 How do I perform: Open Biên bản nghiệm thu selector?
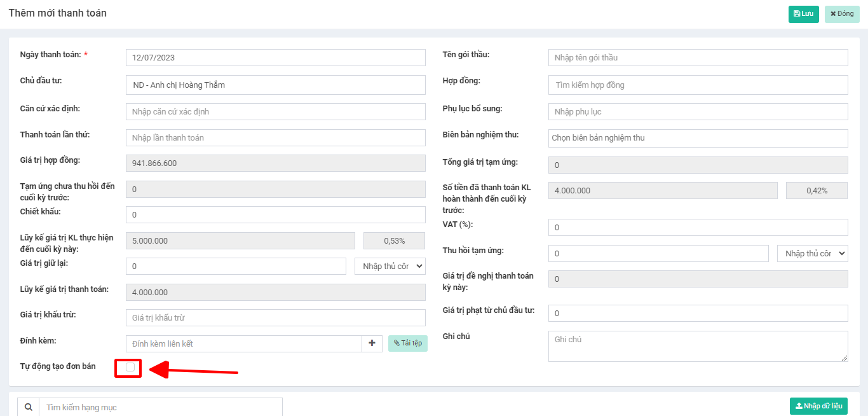[698, 138]
